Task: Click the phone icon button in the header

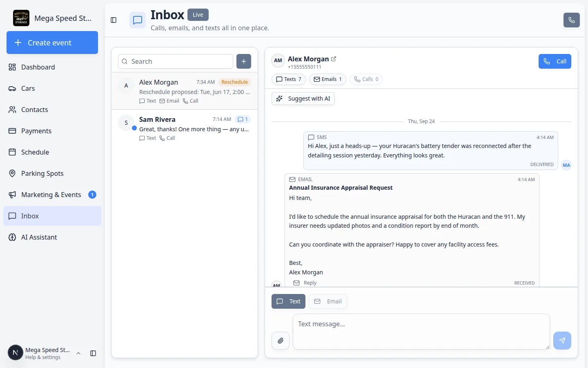Action: pyautogui.click(x=571, y=20)
